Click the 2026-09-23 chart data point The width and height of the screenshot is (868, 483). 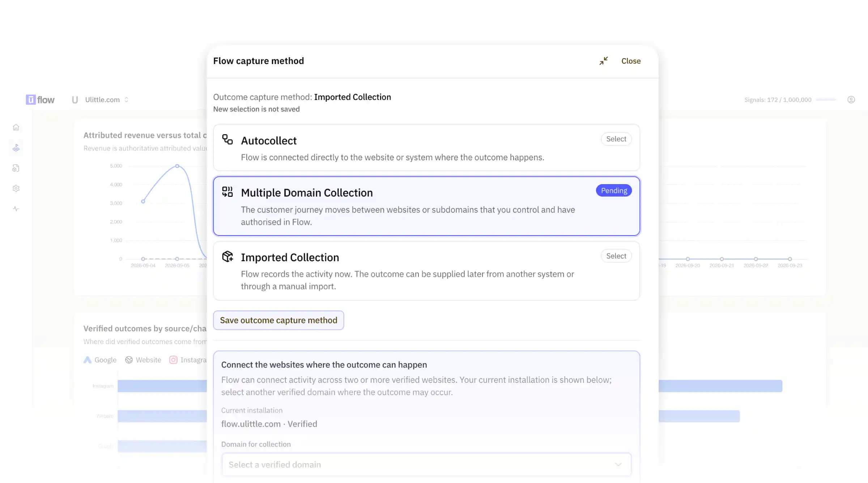[x=790, y=259]
